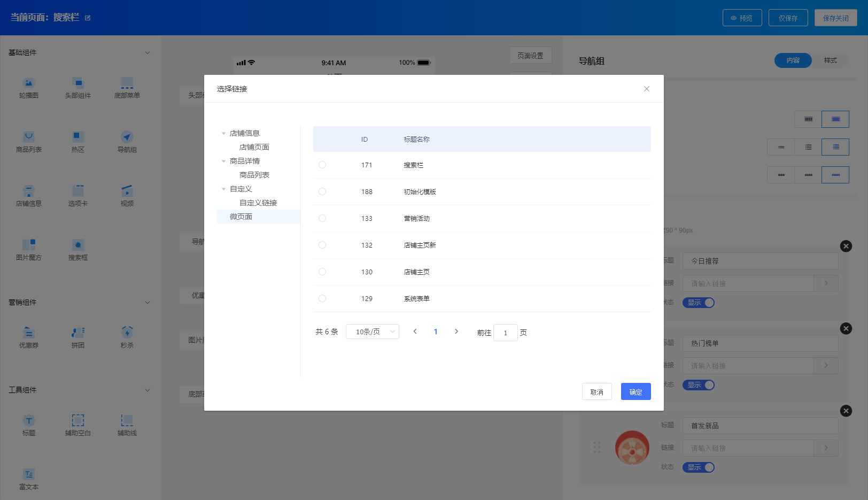Select the radio button for 搜索栏 ID 171
Image resolution: width=868 pixels, height=500 pixels.
(322, 165)
